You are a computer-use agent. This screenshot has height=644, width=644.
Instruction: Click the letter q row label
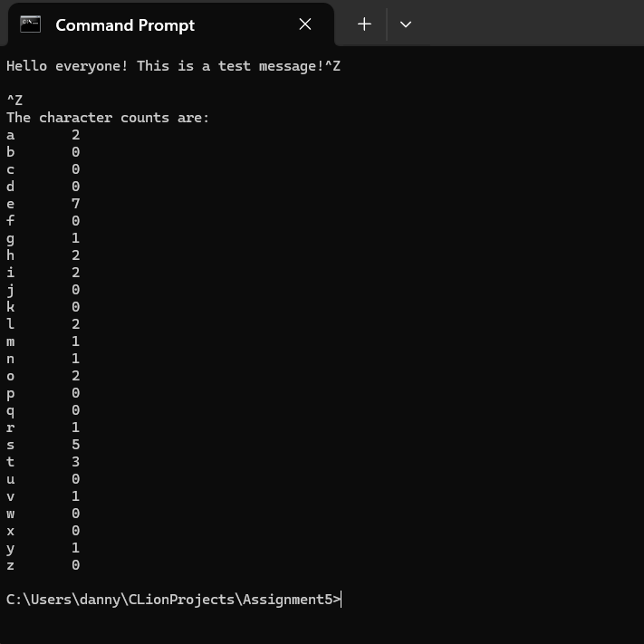[x=11, y=410]
